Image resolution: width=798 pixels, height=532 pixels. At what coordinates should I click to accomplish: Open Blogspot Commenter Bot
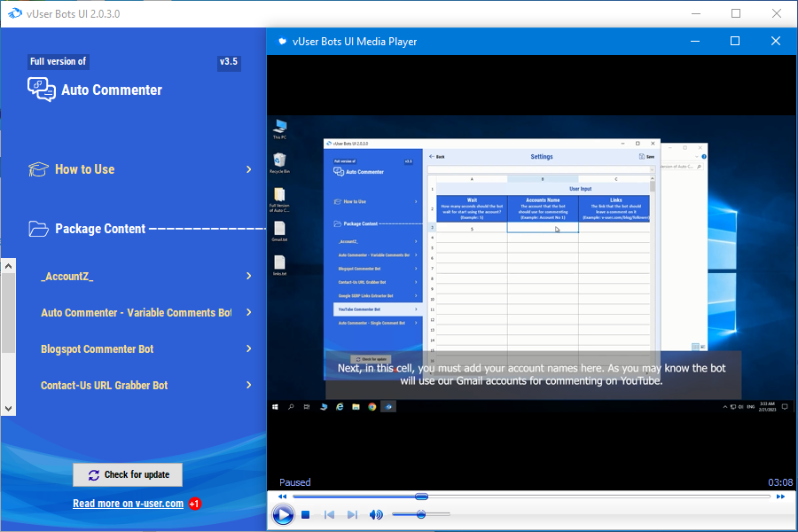click(98, 349)
